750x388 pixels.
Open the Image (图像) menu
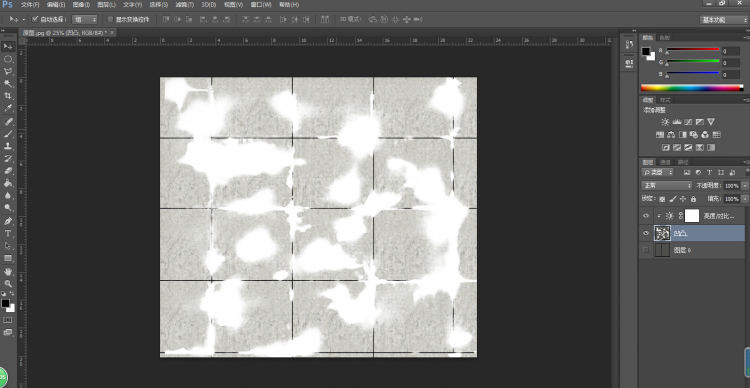tap(81, 5)
